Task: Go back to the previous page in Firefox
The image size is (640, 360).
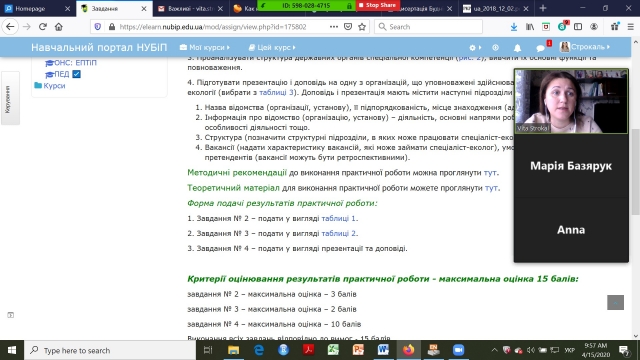Action: 10,27
